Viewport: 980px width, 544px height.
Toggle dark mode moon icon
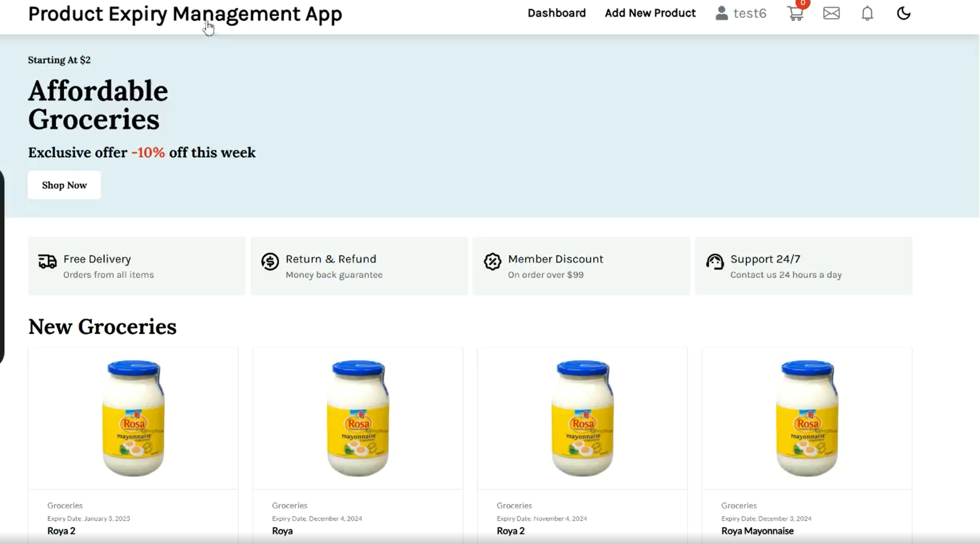coord(904,13)
